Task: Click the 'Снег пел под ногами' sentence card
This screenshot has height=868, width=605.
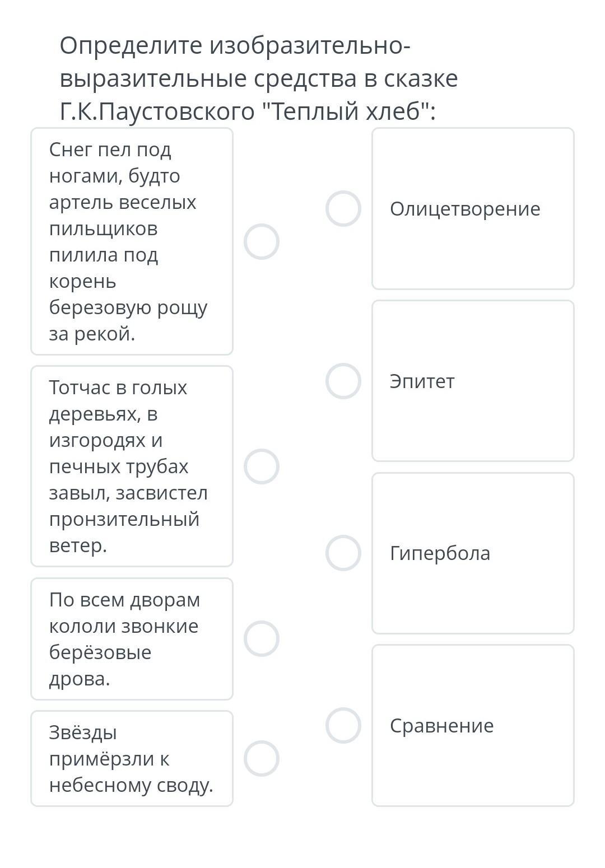Action: click(132, 241)
